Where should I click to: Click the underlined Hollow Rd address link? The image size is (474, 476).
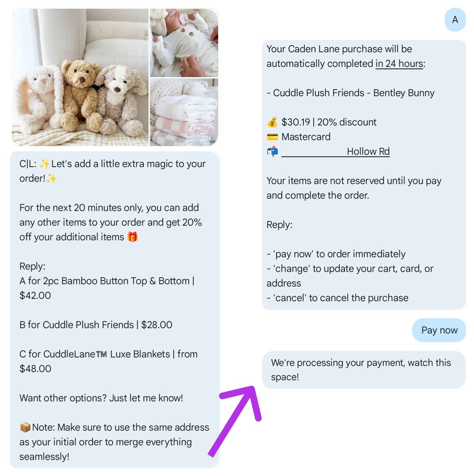[335, 151]
